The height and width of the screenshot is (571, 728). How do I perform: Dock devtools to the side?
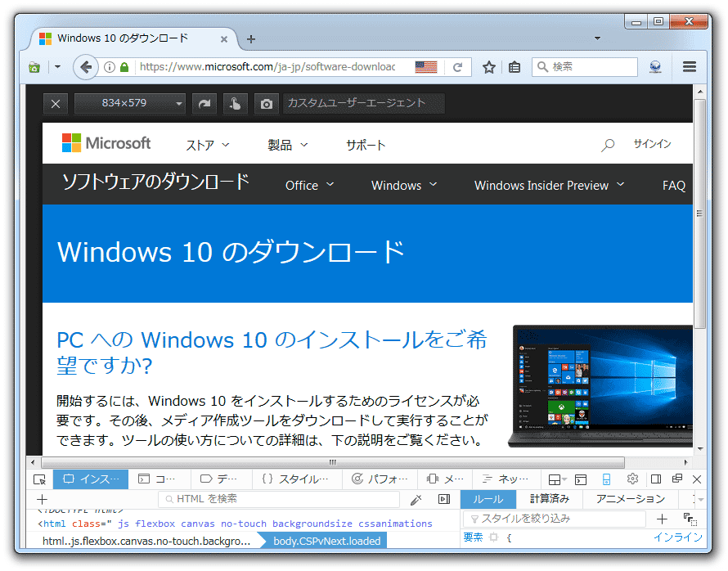point(656,479)
